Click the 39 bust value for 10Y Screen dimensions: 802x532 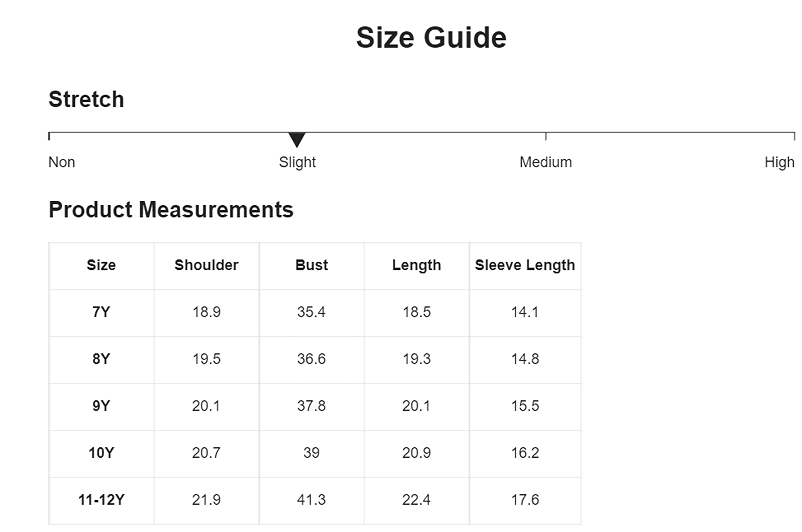click(312, 454)
